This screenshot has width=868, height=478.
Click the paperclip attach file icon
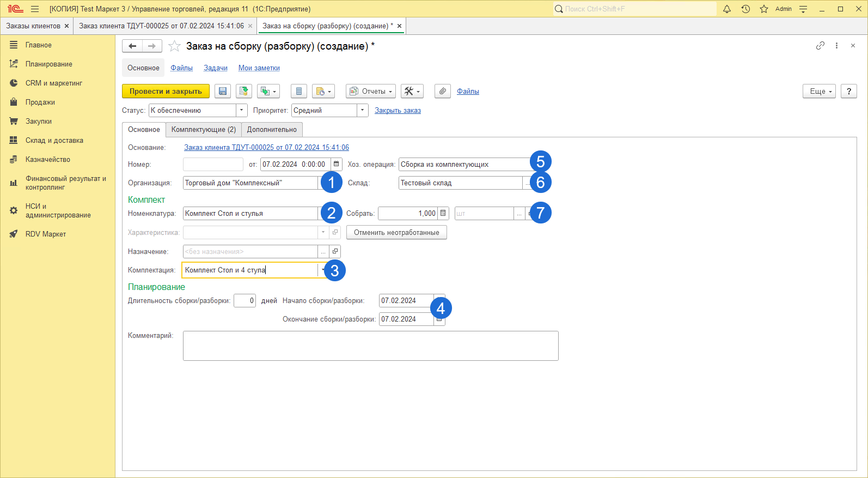[443, 92]
